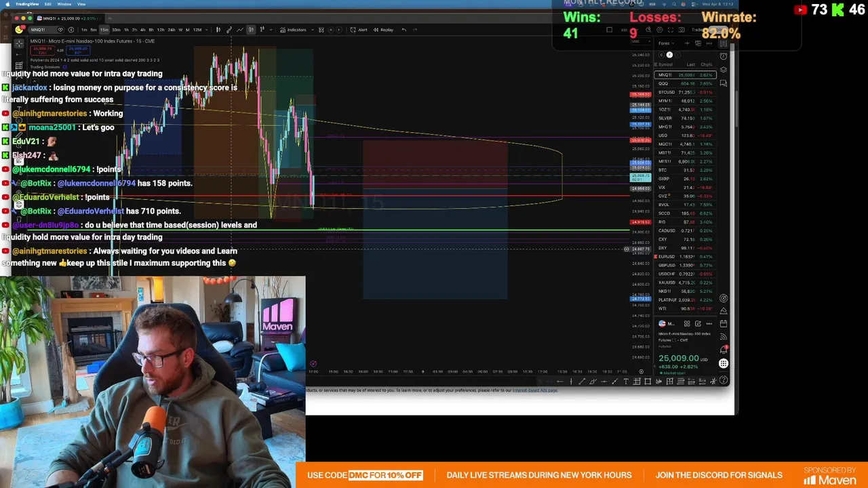Select VIX in the watchlist
The height and width of the screenshot is (488, 868).
click(686, 187)
